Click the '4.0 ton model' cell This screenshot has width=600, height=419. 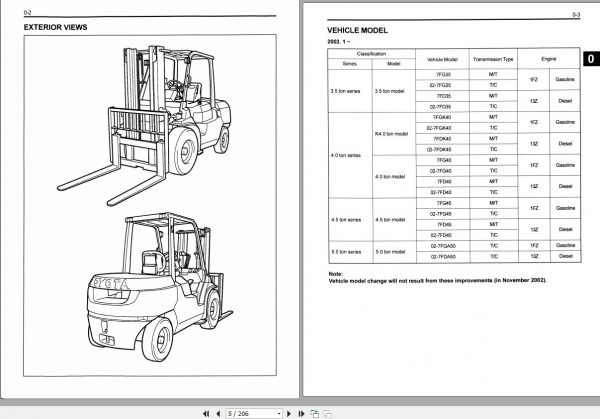click(394, 177)
